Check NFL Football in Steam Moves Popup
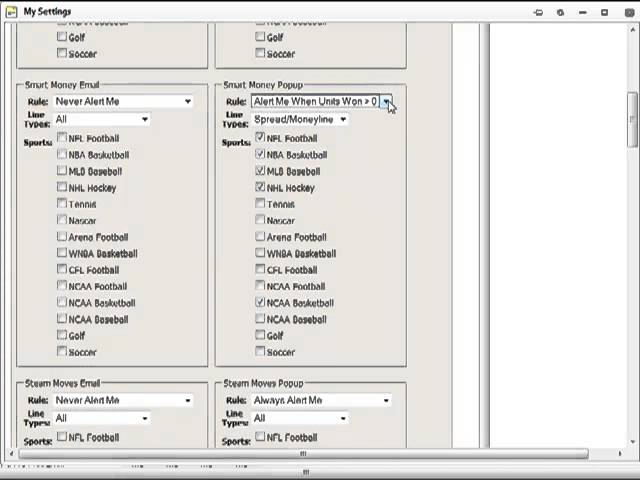The width and height of the screenshot is (640, 480). 260,437
